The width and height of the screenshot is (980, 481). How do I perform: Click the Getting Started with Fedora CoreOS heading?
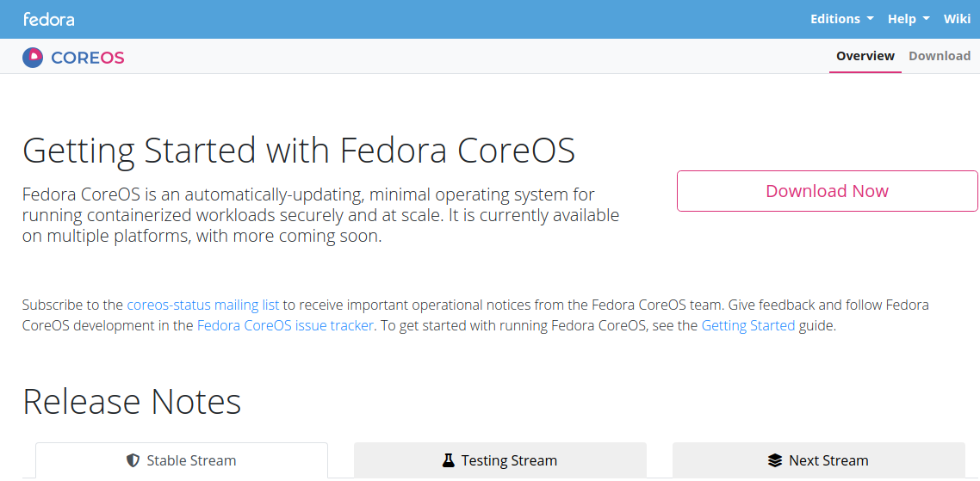click(298, 150)
